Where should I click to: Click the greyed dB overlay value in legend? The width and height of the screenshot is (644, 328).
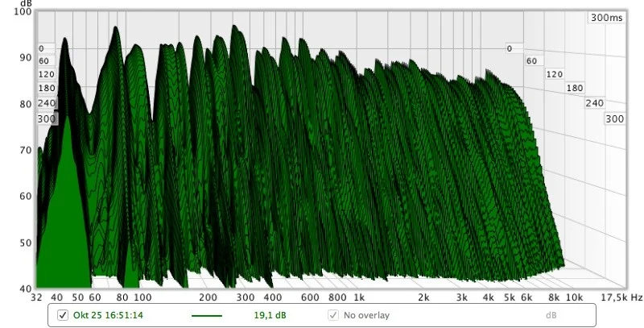coord(551,315)
